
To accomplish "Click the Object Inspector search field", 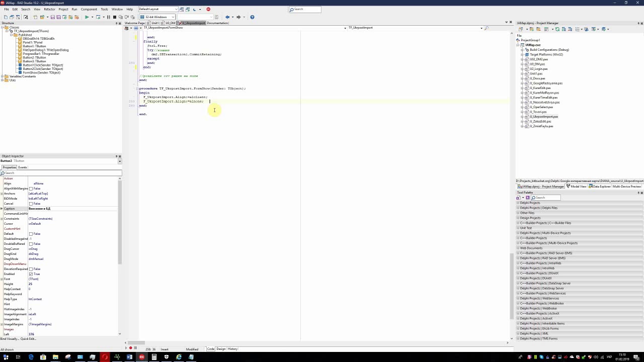I will (61, 173).
